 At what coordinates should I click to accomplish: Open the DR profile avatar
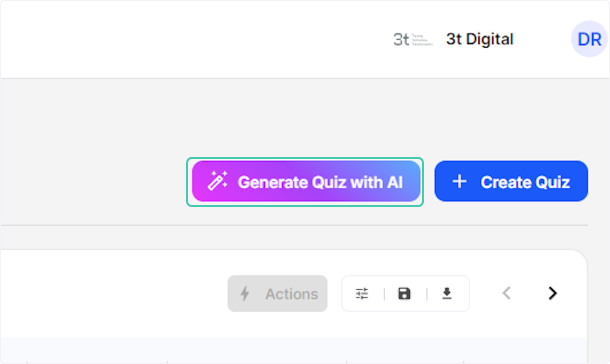(588, 39)
